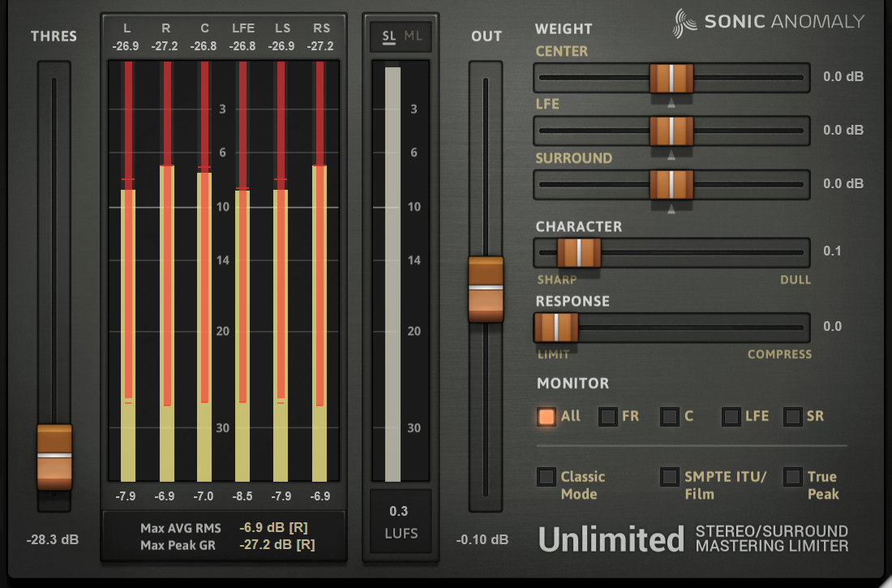Toggle the FR monitor checkbox
The width and height of the screenshot is (892, 588).
[607, 417]
